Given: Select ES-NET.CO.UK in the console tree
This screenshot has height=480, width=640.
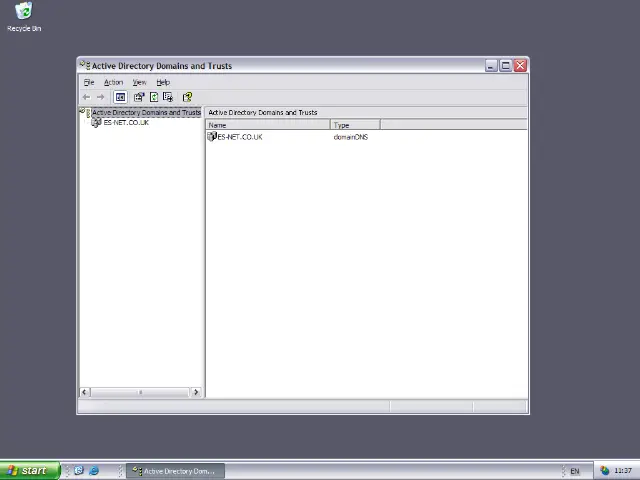Looking at the screenshot, I should (126, 122).
